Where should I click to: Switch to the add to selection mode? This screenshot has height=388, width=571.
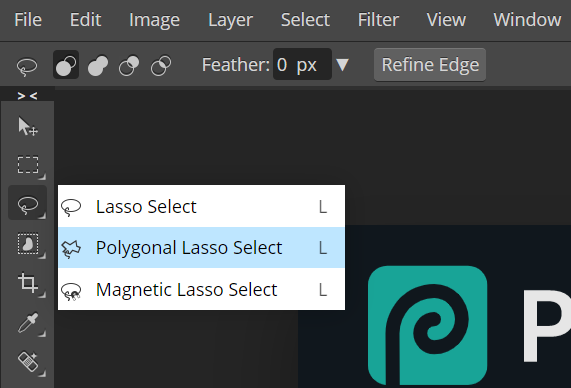tap(98, 65)
